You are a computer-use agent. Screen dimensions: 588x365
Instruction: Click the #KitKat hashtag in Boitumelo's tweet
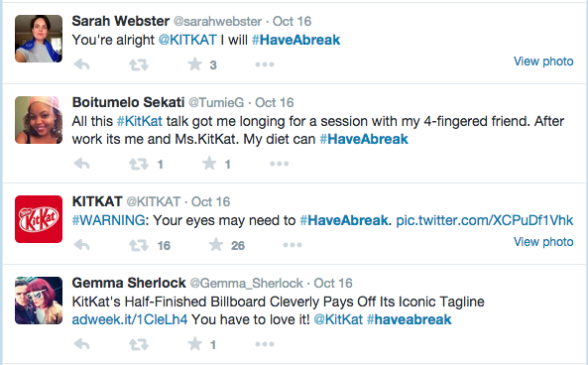140,121
